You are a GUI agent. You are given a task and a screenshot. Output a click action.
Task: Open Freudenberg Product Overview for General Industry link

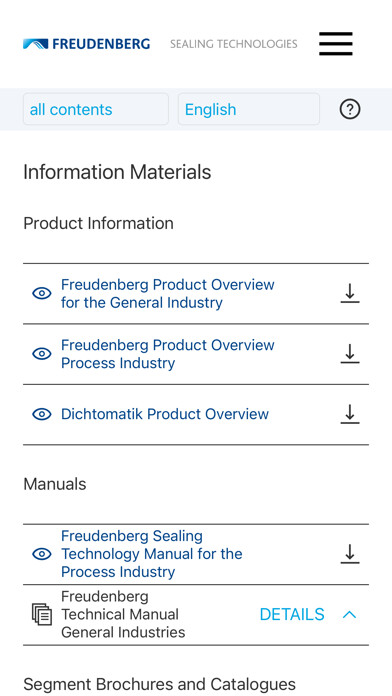point(167,293)
